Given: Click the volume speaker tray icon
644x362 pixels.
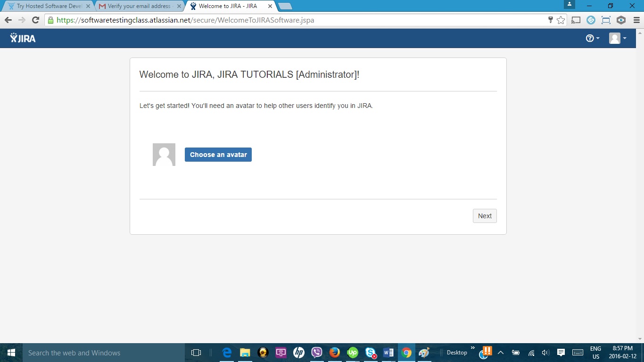Looking at the screenshot, I should point(546,353).
